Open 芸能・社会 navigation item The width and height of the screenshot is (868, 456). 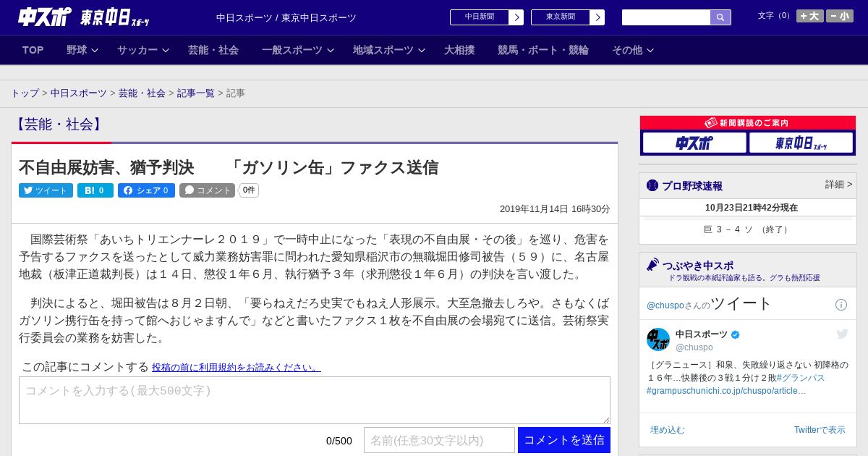click(x=213, y=50)
